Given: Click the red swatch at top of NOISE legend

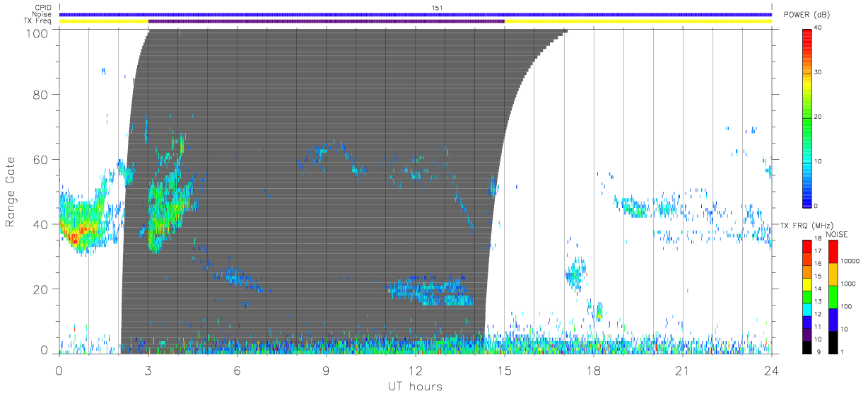Looking at the screenshot, I should pos(833,251).
